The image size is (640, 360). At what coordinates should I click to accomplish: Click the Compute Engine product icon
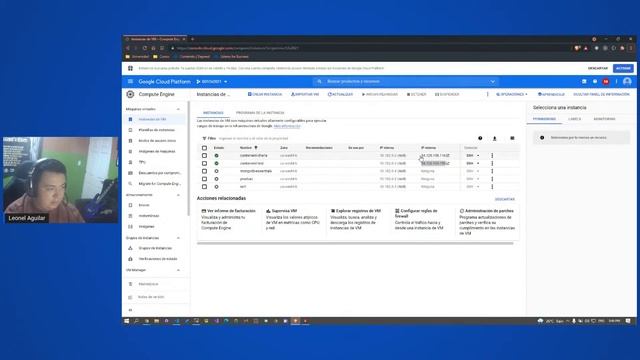click(130, 94)
